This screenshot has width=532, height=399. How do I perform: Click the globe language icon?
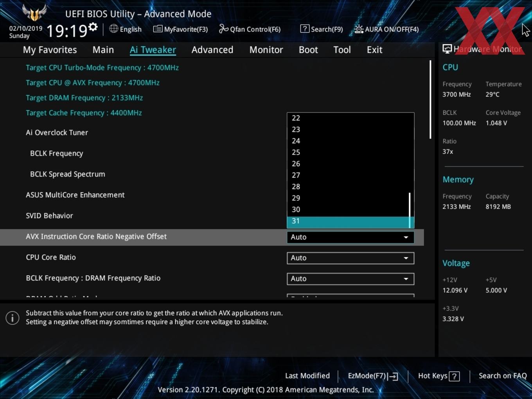tap(113, 29)
